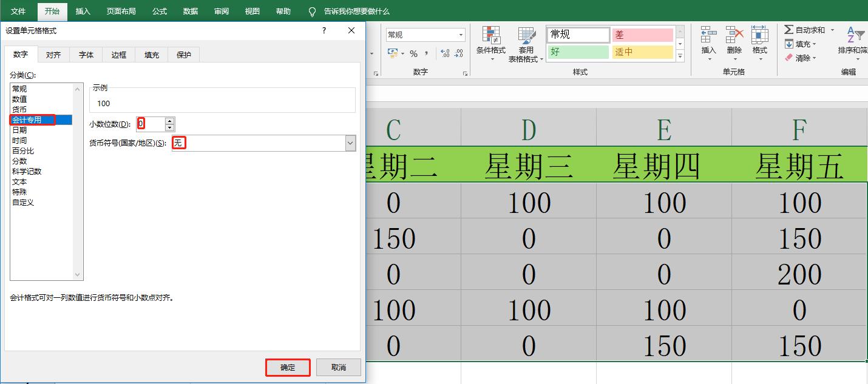Choose 百分比 from the category list
The image size is (868, 384).
(23, 150)
